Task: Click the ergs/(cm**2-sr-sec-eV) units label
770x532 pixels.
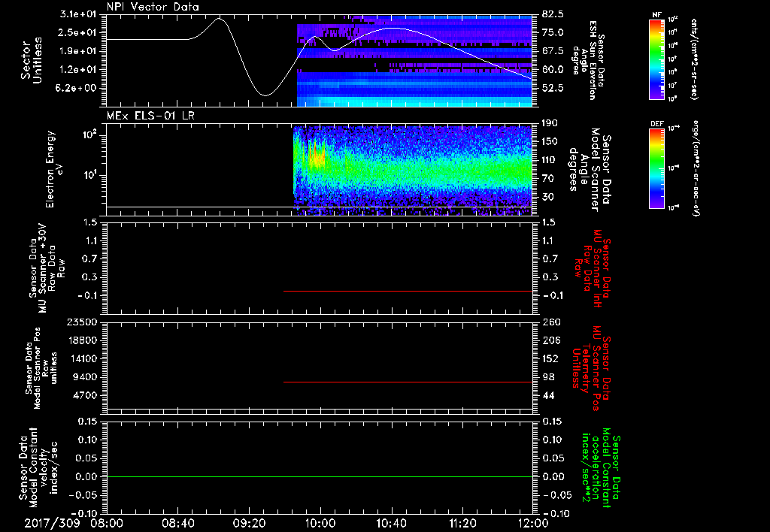Action: click(695, 168)
